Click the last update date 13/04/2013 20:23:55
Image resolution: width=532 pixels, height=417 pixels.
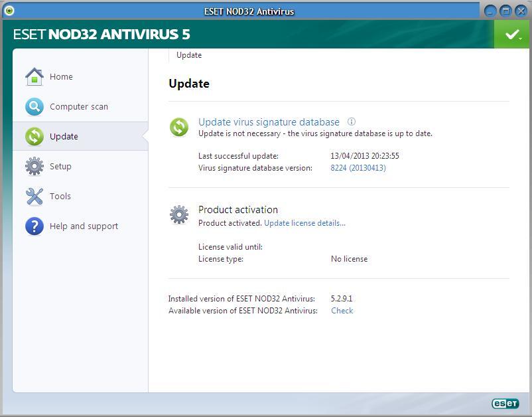tap(365, 156)
